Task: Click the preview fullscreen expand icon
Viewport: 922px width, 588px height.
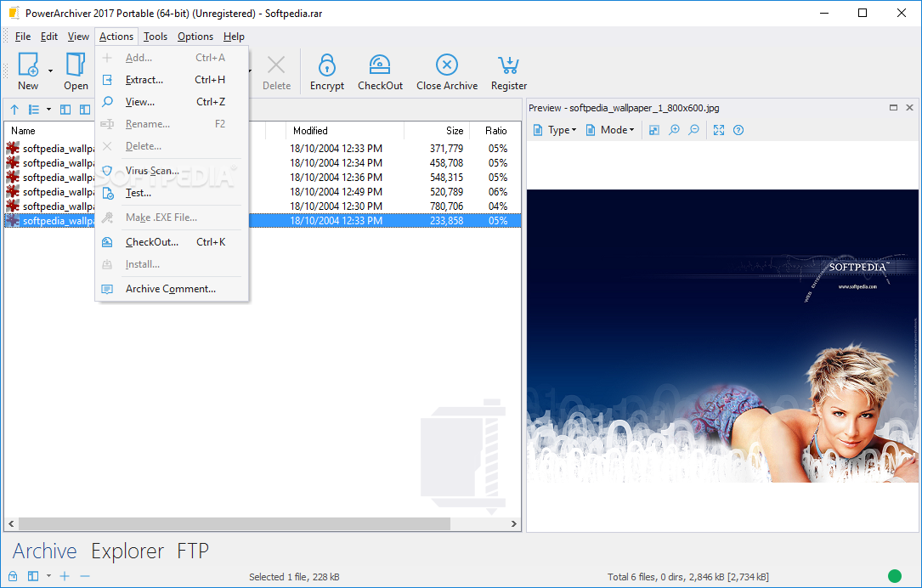Action: point(719,130)
